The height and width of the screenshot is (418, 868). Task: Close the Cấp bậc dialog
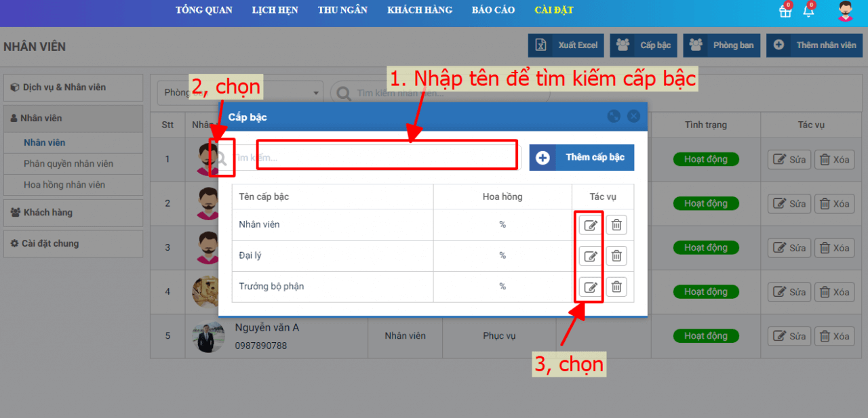tap(633, 117)
